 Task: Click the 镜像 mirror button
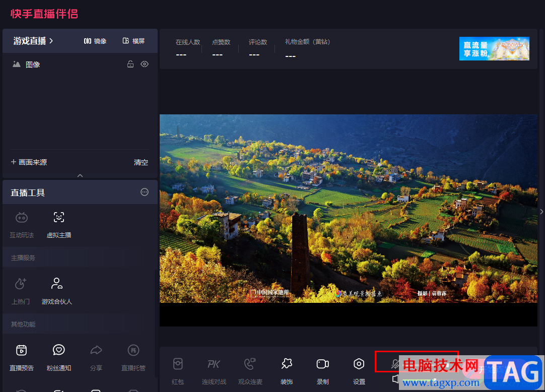tap(95, 41)
